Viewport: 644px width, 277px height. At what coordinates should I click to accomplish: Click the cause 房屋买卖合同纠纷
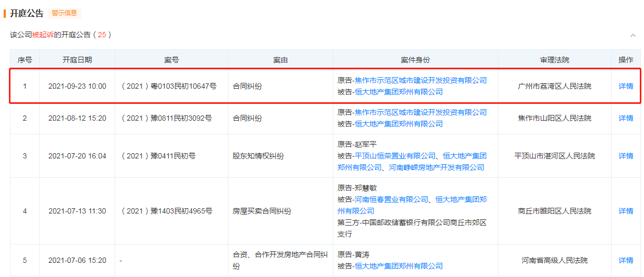(262, 211)
